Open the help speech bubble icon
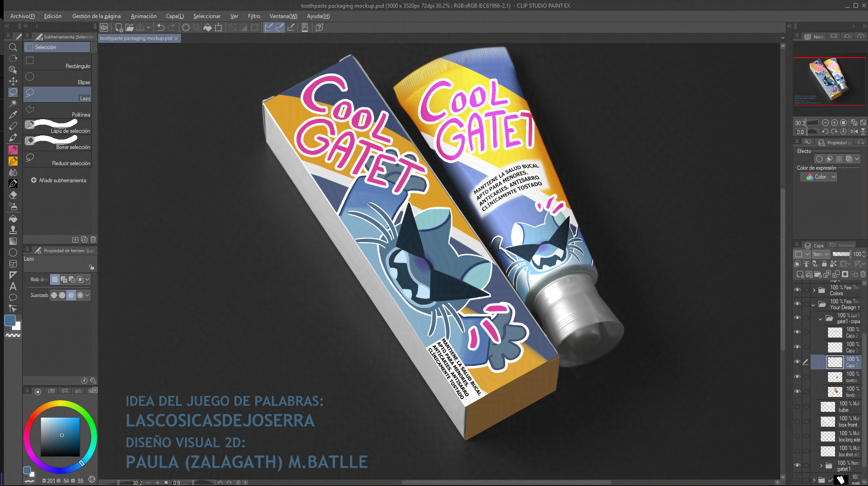This screenshot has height=486, width=868. [319, 27]
